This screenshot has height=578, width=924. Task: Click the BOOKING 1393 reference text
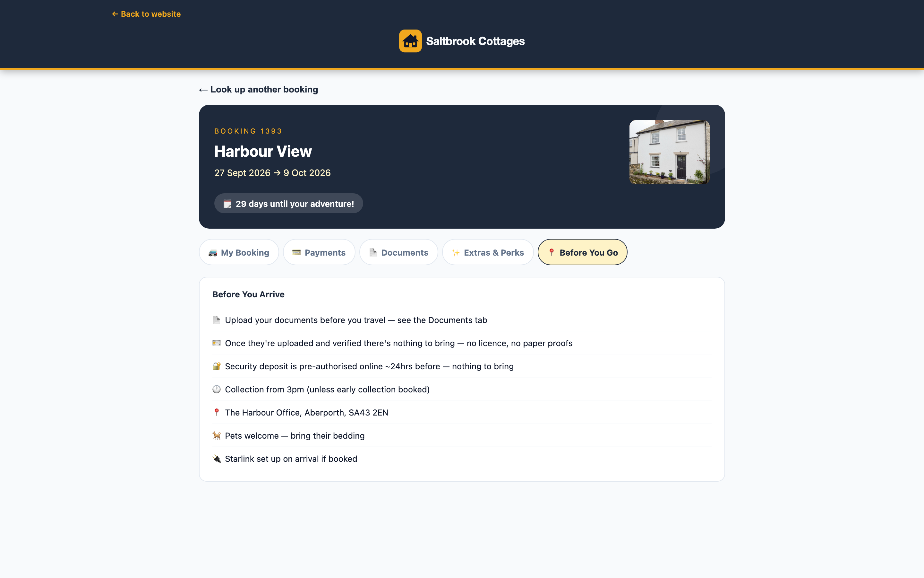tap(248, 131)
